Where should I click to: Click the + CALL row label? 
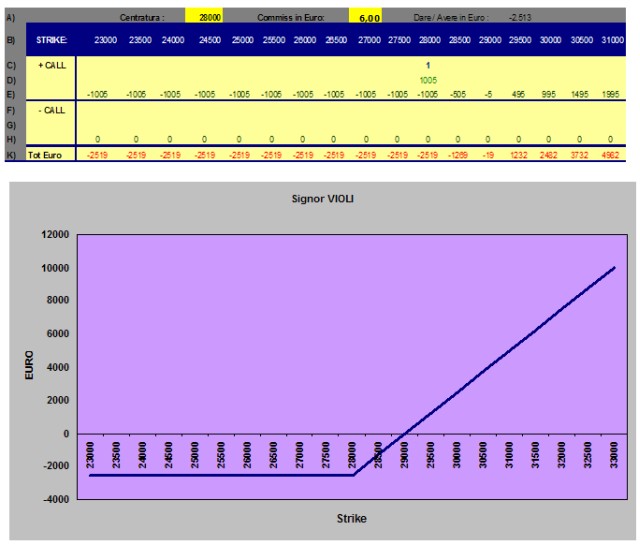[x=51, y=64]
